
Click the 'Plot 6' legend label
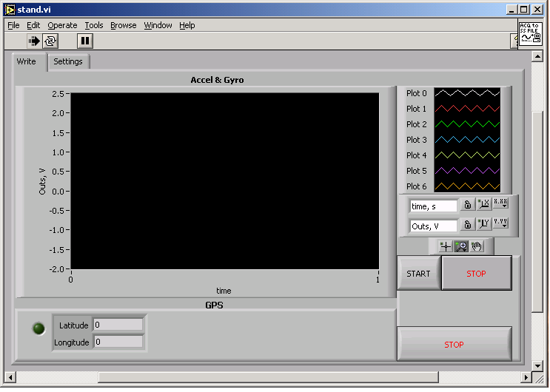click(x=417, y=186)
